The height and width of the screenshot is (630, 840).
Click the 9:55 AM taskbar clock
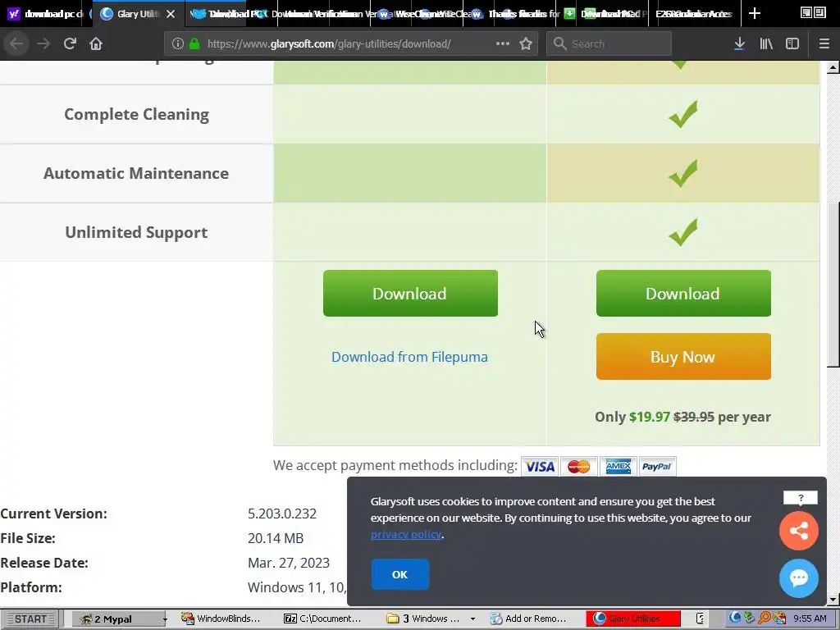click(x=810, y=619)
